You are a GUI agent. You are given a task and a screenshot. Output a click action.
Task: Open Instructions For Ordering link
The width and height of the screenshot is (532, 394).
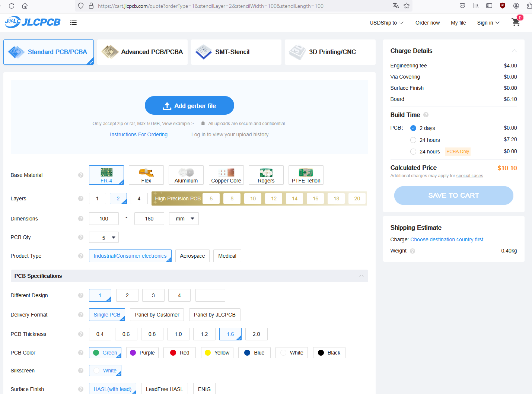tap(139, 134)
